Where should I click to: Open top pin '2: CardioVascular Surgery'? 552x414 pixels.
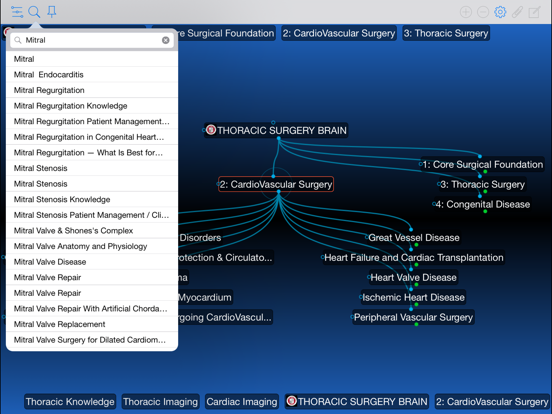coord(339,33)
